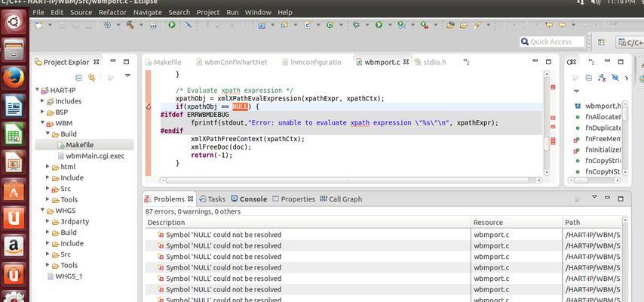Open LibreOffice Calc from dock
This screenshot has width=644, height=302.
(14, 134)
